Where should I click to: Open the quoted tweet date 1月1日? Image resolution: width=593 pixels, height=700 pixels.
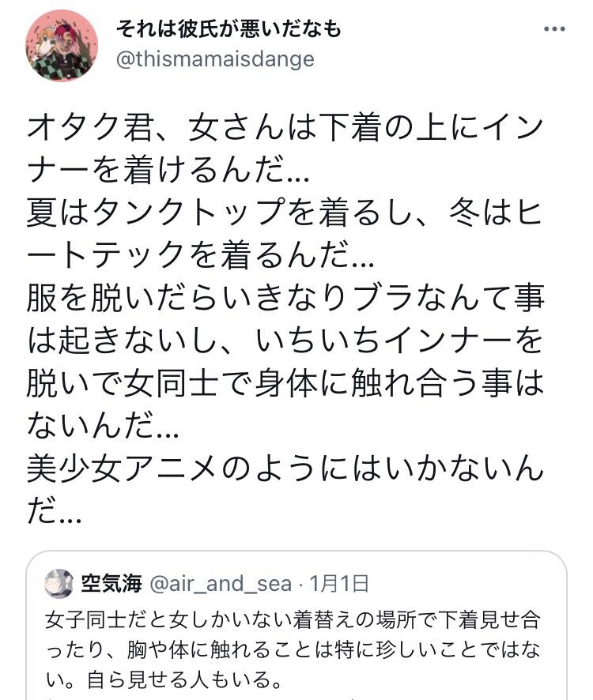(339, 584)
